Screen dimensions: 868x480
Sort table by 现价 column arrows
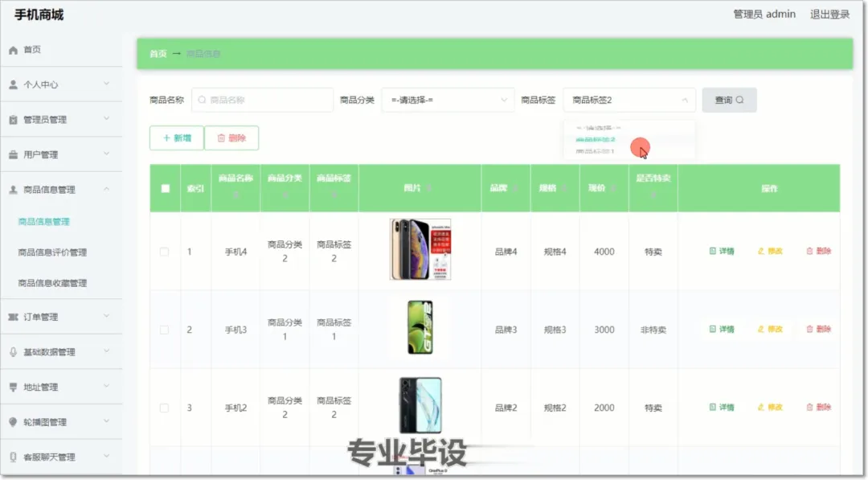(x=612, y=188)
